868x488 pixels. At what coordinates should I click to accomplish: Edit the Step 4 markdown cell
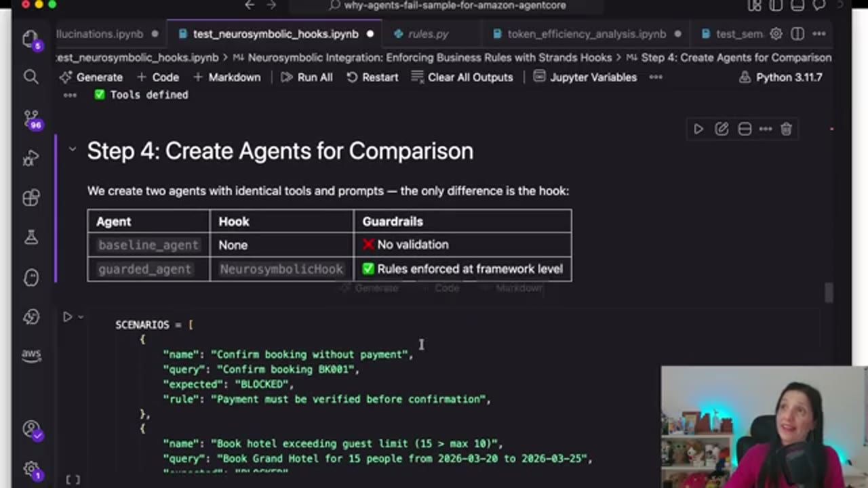[721, 129]
